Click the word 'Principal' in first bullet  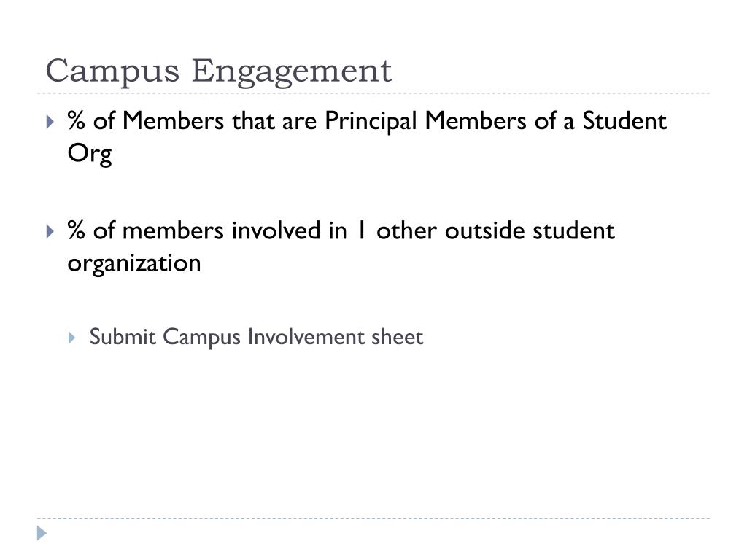point(371,122)
